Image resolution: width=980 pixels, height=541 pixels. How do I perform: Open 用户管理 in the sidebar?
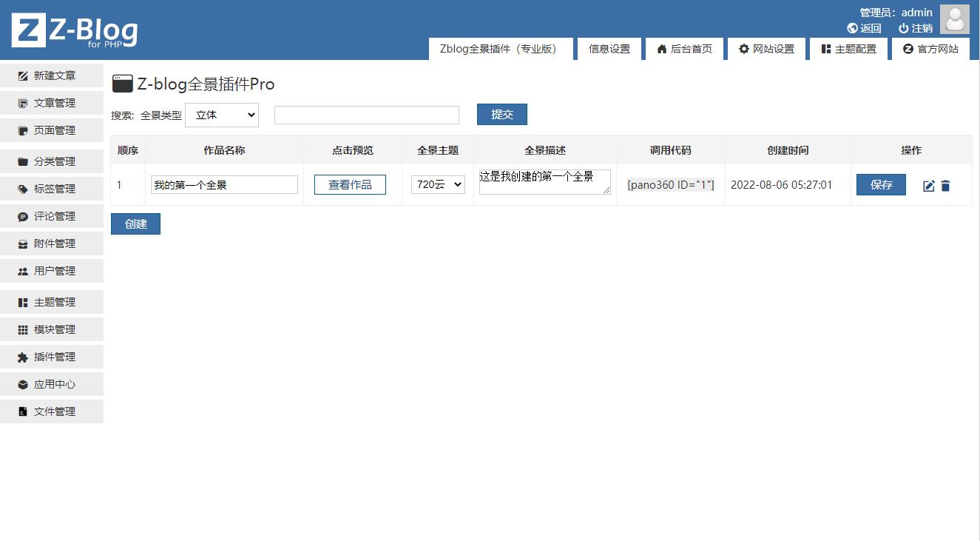click(x=52, y=271)
